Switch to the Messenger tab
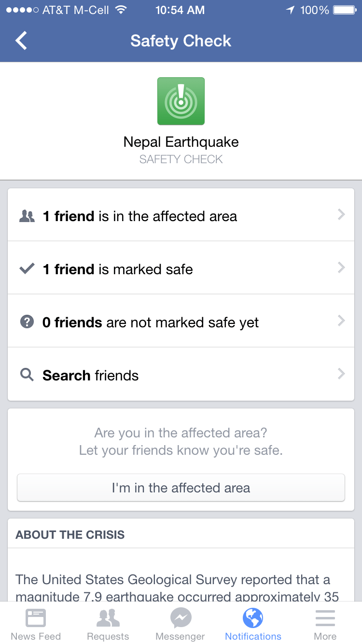 tap(181, 624)
